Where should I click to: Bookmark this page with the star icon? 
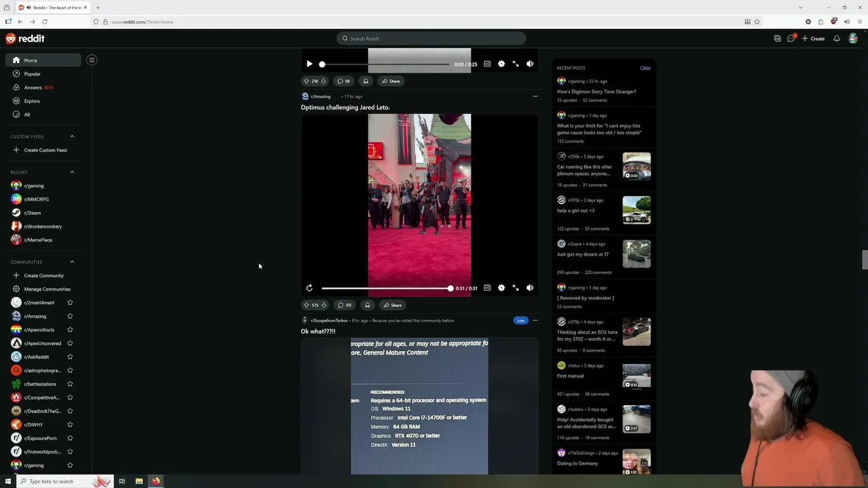click(757, 22)
